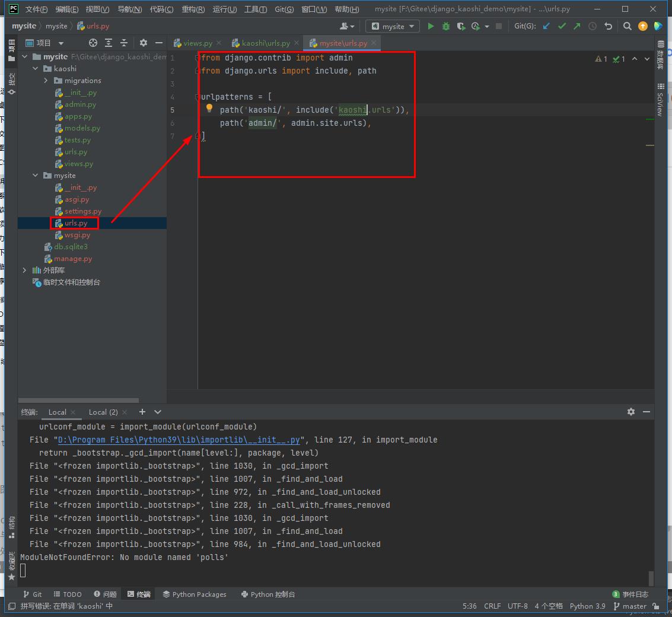The image size is (672, 617).
Task: Commit changes with green checkmark
Action: (x=562, y=26)
